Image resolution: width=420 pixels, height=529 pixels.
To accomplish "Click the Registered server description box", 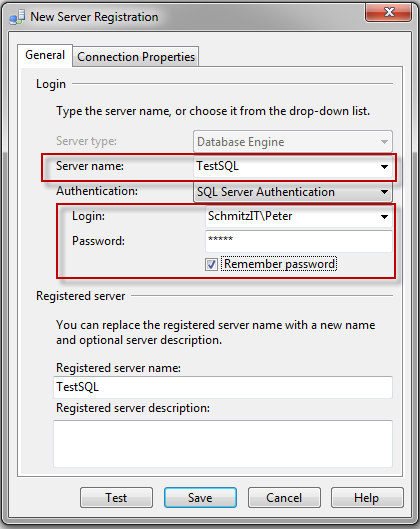I will click(x=223, y=444).
